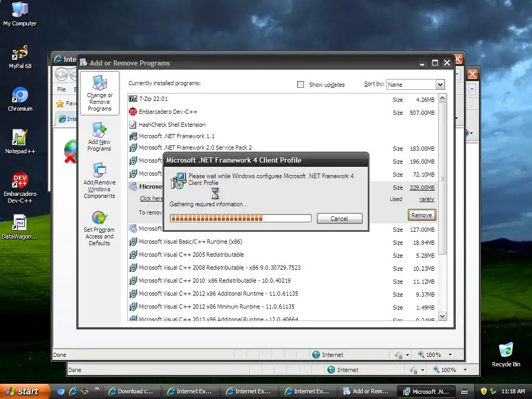Select the 7-Zip 22.01 program entry
The height and width of the screenshot is (399, 532).
point(283,99)
